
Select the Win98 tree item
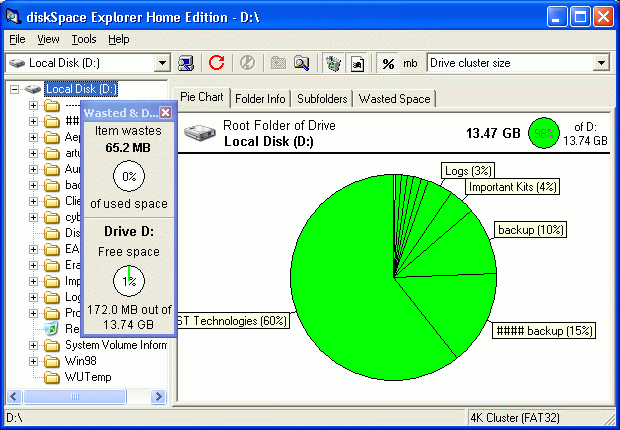[x=81, y=361]
